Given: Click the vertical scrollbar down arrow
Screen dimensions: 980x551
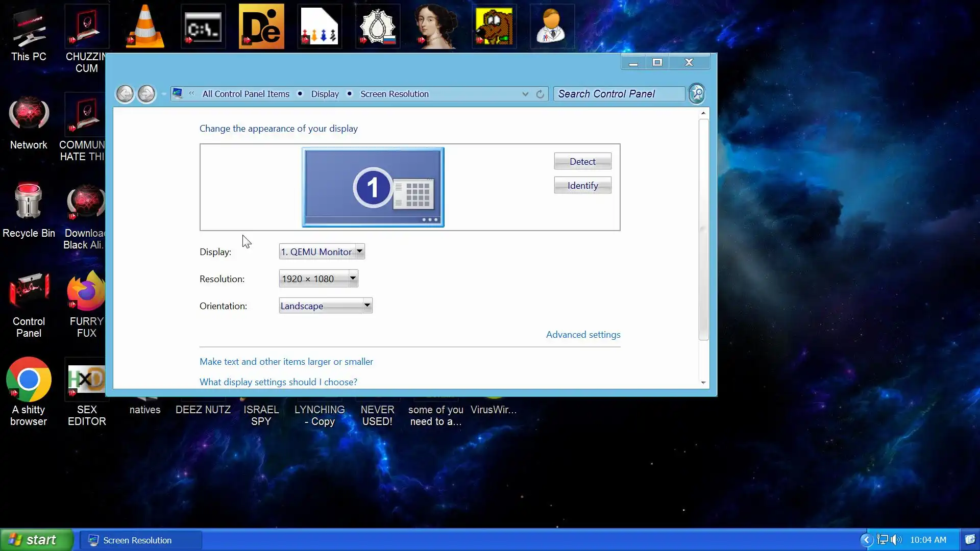Looking at the screenshot, I should click(703, 382).
